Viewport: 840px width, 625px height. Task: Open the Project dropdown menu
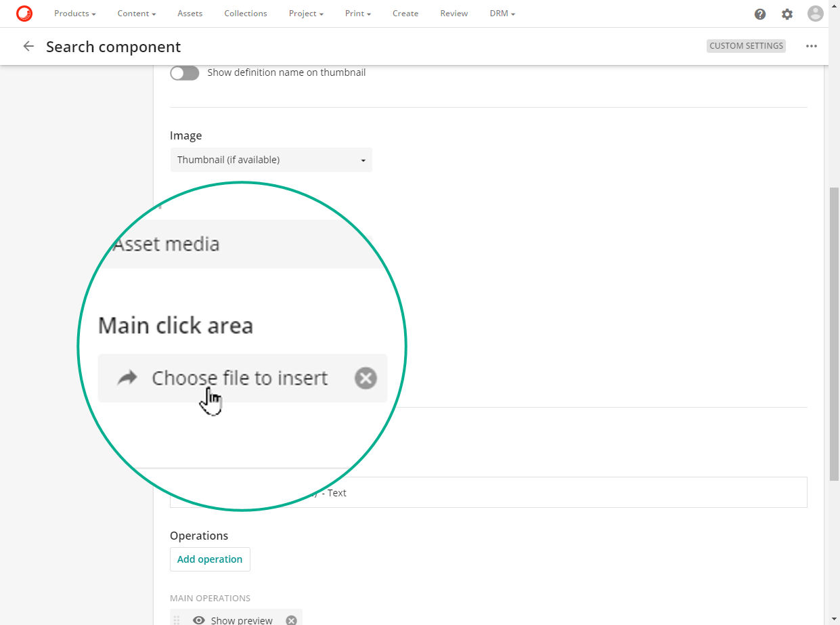pyautogui.click(x=306, y=14)
